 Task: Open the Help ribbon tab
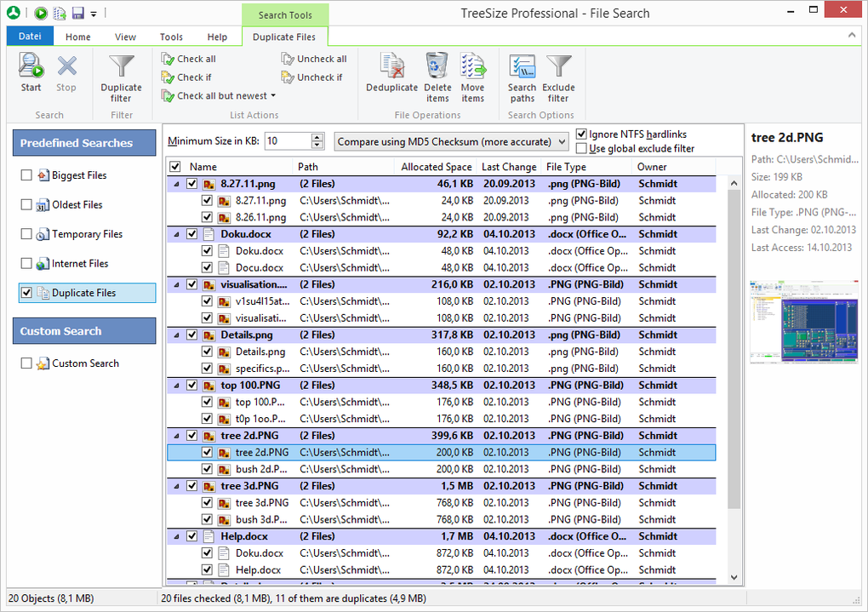click(217, 37)
